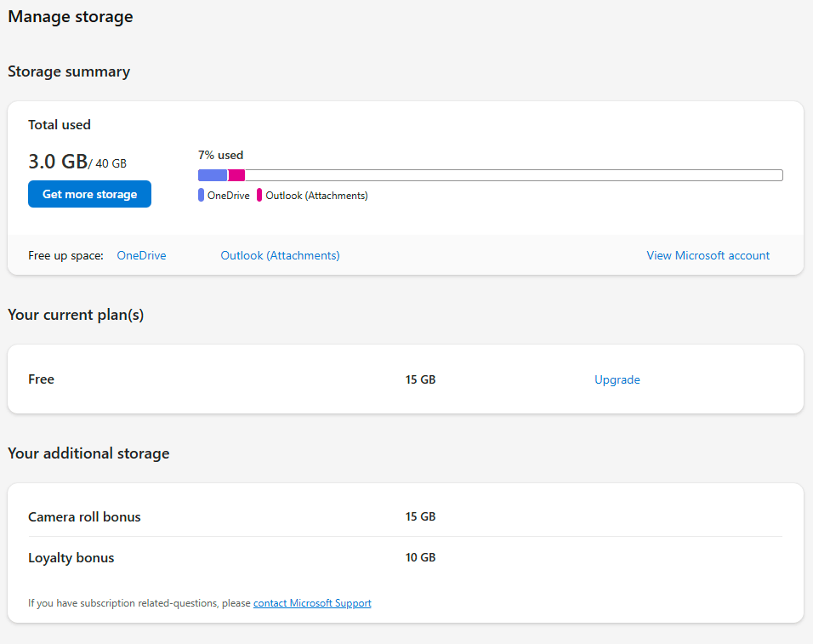Click the 'Free' plan name
813x644 pixels.
pos(41,379)
